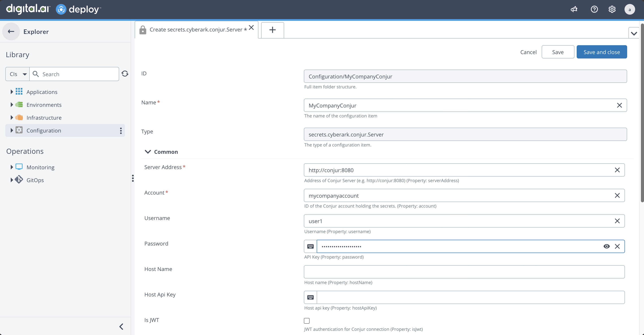Clear the Server Address field
Screen dimensions: 644x335
click(617, 170)
